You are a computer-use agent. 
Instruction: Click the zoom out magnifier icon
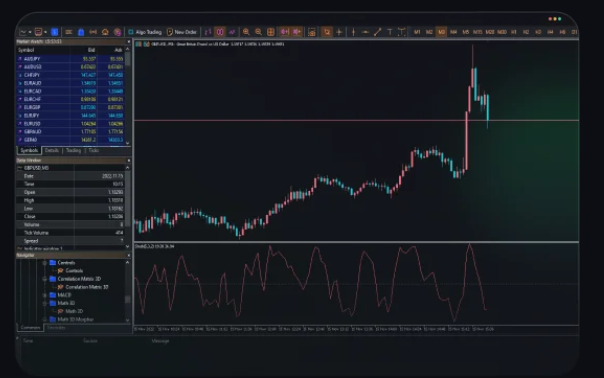pos(258,32)
